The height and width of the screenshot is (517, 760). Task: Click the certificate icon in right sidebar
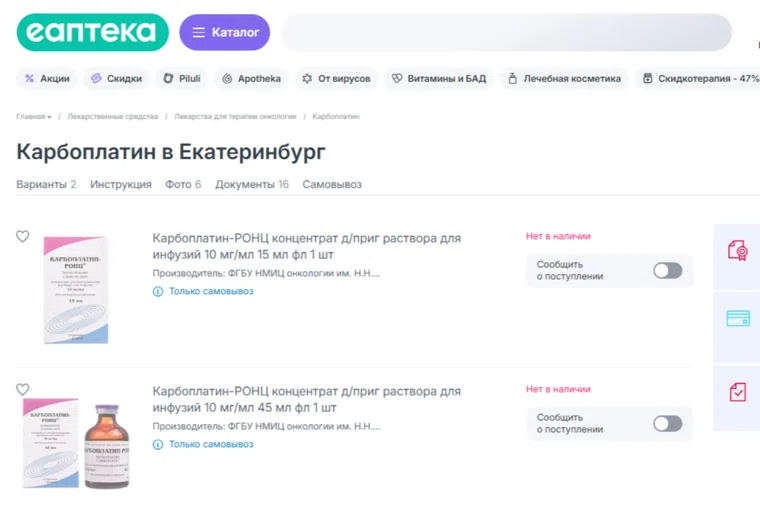click(x=737, y=251)
